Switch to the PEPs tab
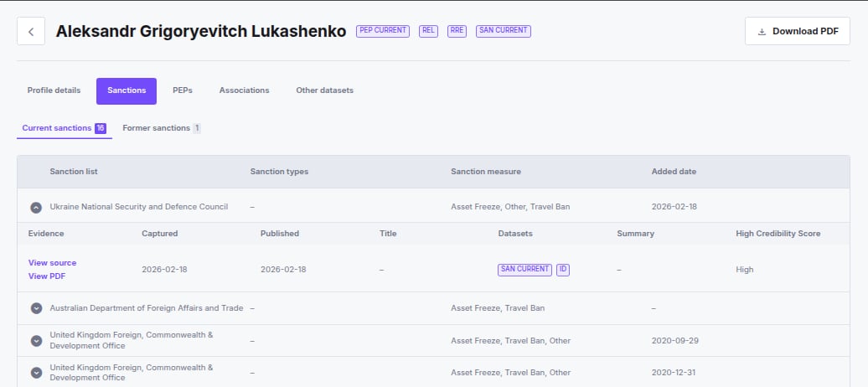This screenshot has width=868, height=387. 183,90
